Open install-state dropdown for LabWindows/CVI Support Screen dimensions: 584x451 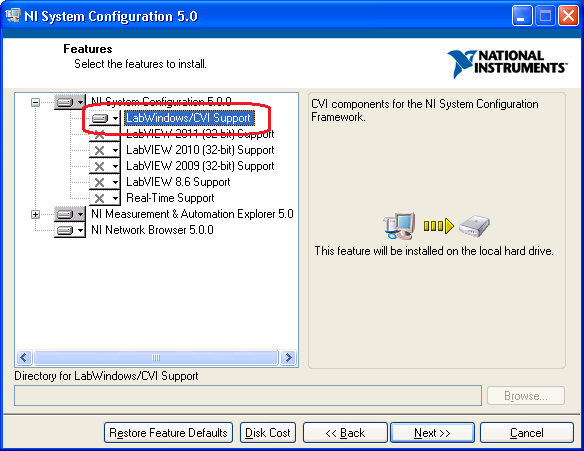point(105,118)
